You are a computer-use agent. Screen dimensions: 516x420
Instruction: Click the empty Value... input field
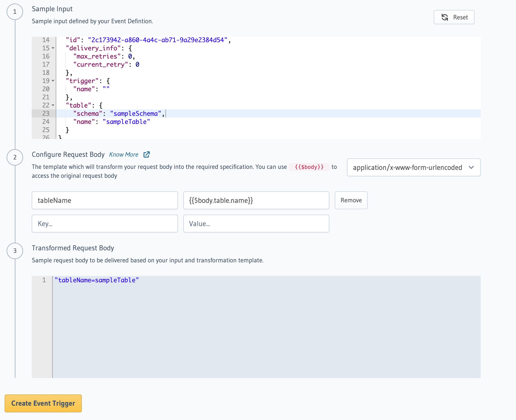(x=256, y=224)
